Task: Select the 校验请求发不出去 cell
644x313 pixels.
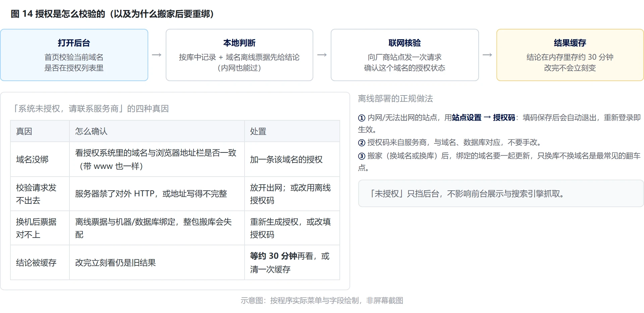Action: (x=40, y=194)
